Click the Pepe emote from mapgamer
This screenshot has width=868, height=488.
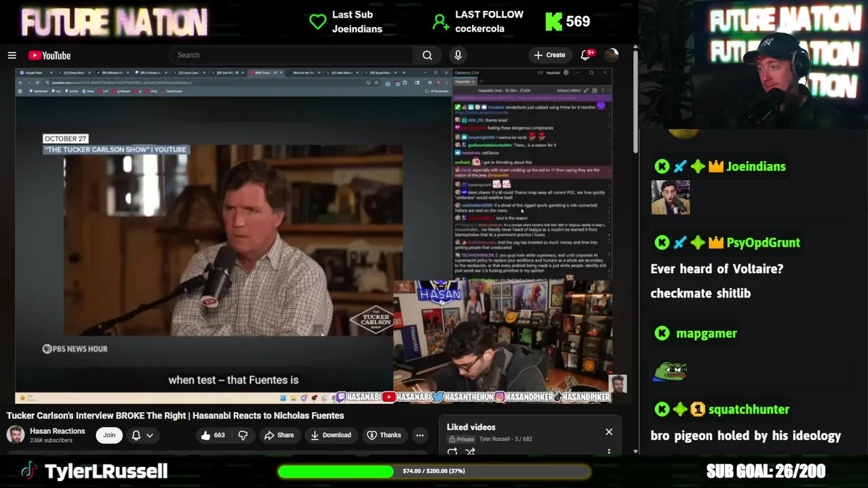[670, 371]
